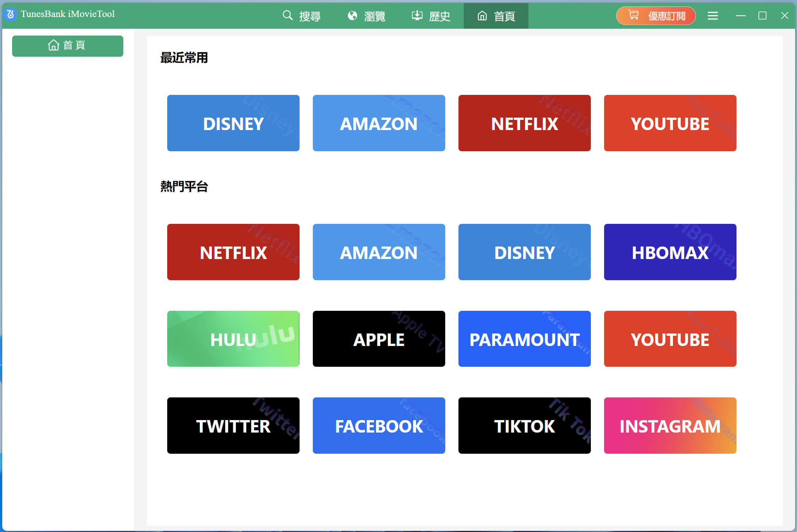Select the HULU platform

233,339
